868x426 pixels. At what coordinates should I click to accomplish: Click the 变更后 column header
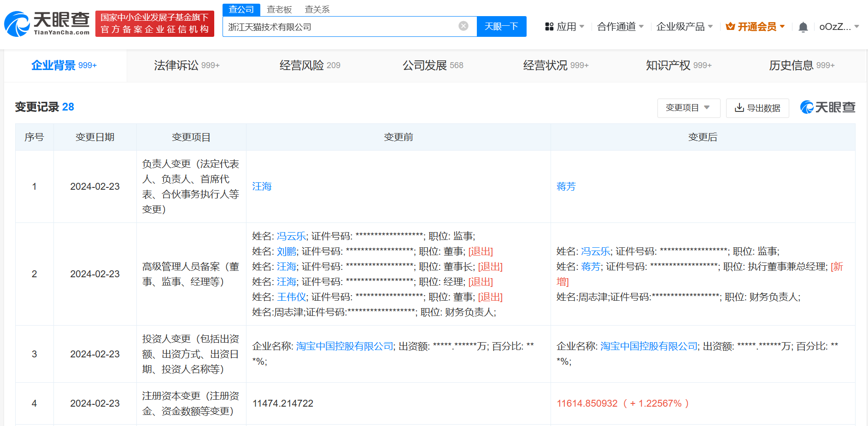click(x=703, y=137)
